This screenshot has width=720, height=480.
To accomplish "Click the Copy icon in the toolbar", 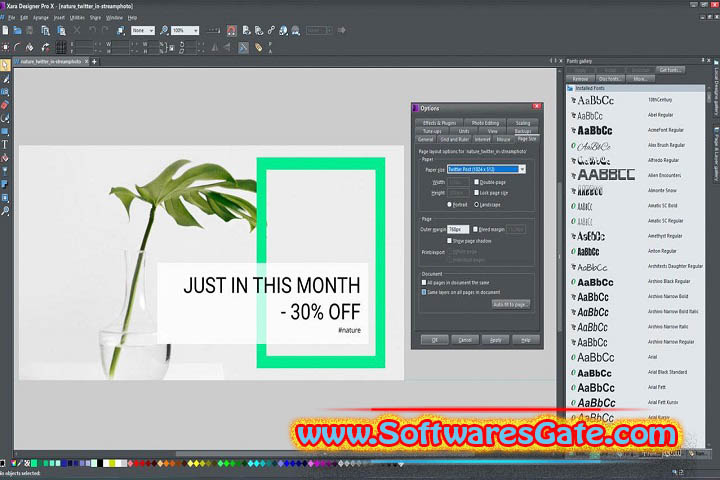I will 45,30.
